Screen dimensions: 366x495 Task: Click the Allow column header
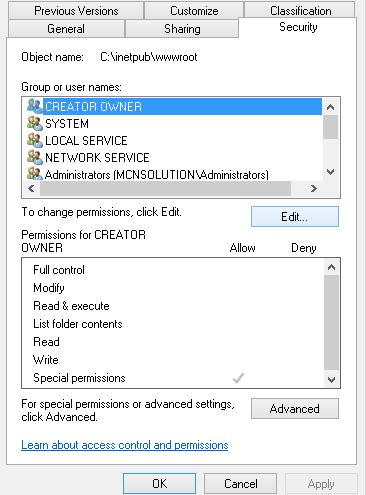pos(242,248)
